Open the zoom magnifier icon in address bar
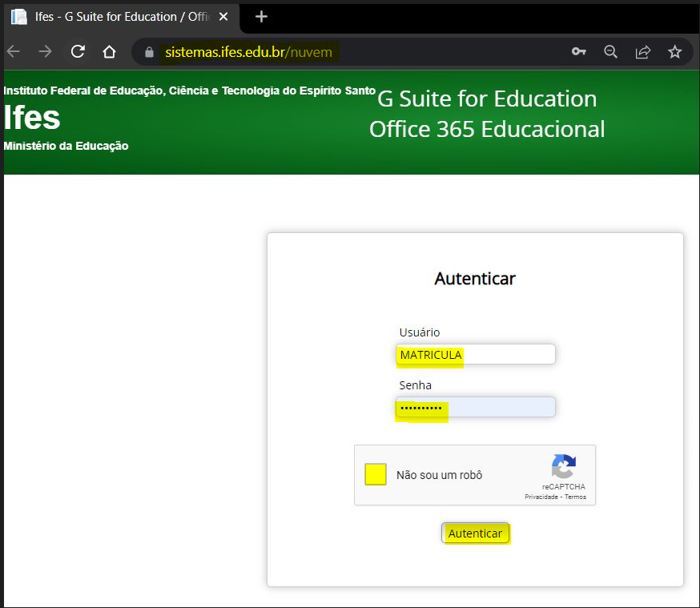Image resolution: width=700 pixels, height=608 pixels. click(610, 52)
